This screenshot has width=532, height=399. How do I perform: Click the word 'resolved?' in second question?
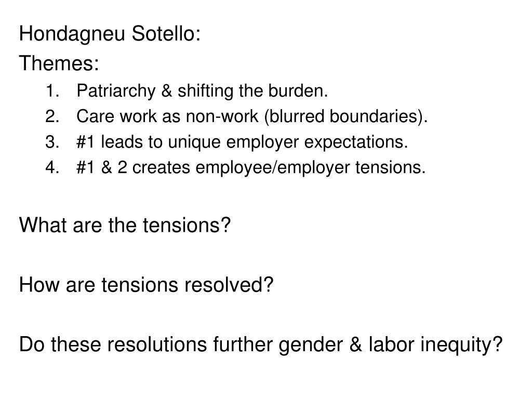pos(229,285)
